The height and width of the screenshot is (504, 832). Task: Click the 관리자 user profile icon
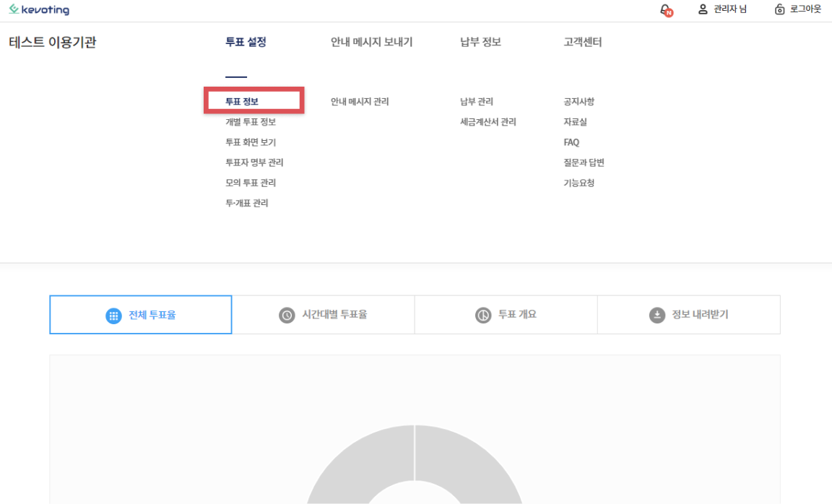(702, 10)
